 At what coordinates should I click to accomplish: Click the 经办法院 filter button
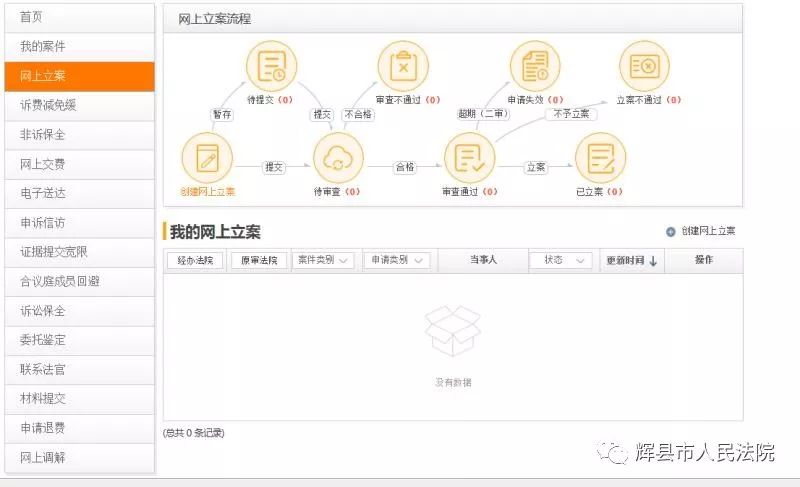194,260
